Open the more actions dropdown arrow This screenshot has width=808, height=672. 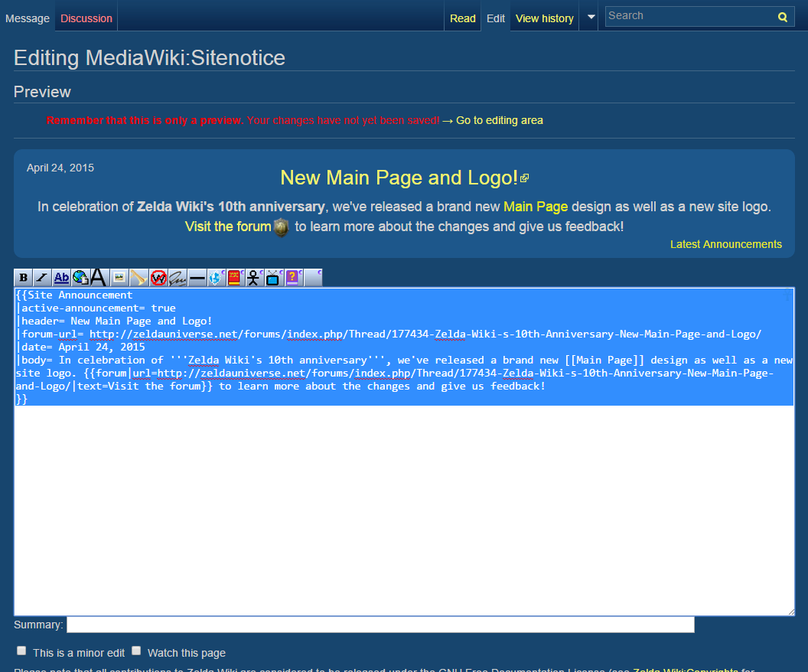tap(591, 17)
